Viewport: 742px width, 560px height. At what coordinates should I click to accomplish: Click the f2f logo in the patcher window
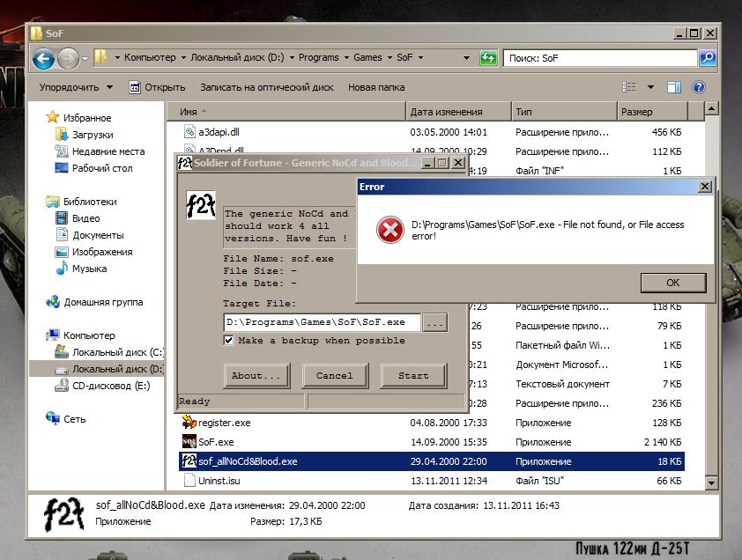click(201, 205)
